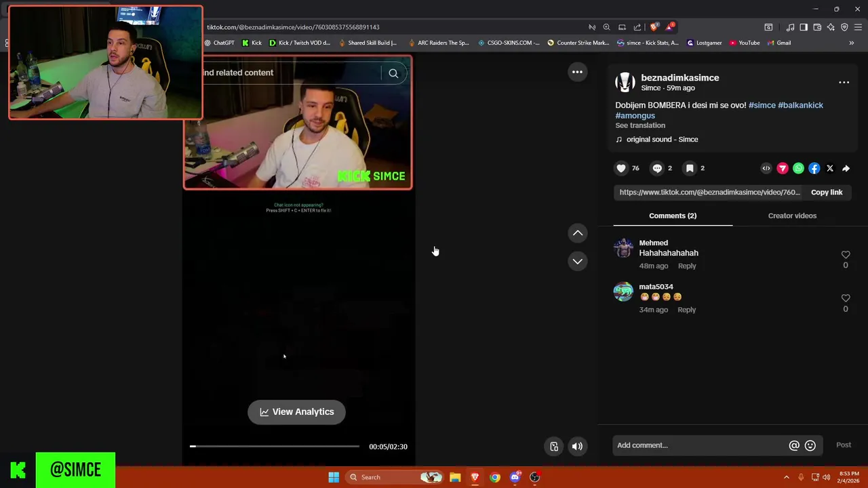
Task: Open the video three-dot menu left of profile
Action: [x=577, y=72]
